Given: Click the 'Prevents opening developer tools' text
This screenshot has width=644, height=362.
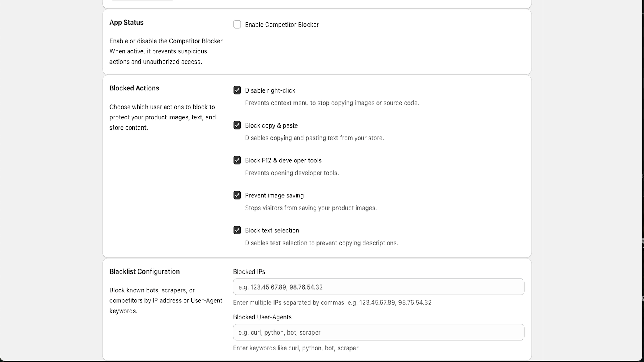Looking at the screenshot, I should pos(292,173).
